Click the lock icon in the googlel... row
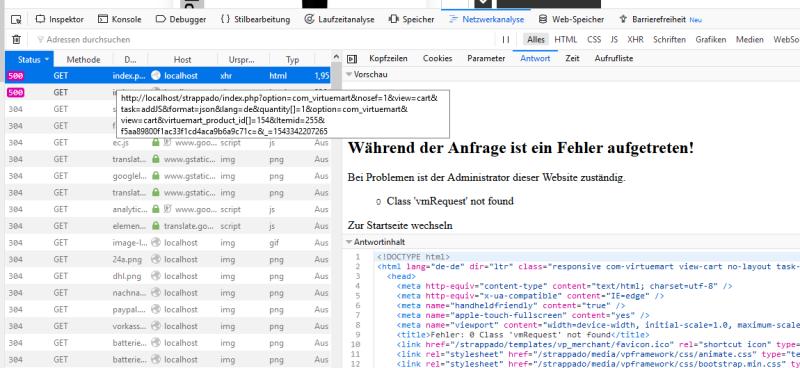 pyautogui.click(x=156, y=176)
